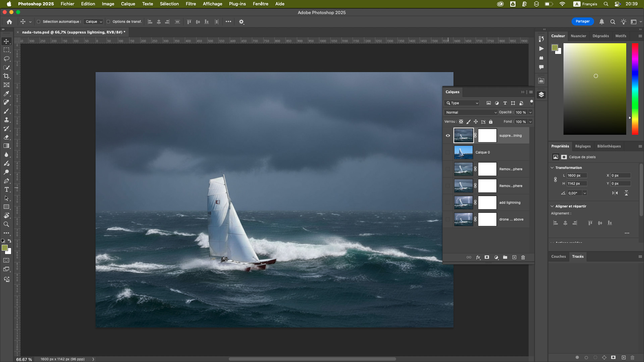Select the Frame tool
The height and width of the screenshot is (362, 644).
click(x=6, y=85)
